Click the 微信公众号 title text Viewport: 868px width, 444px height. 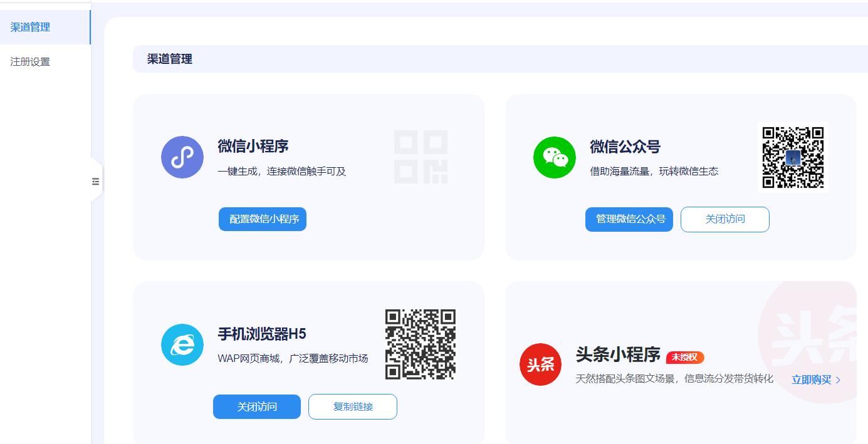coord(625,147)
